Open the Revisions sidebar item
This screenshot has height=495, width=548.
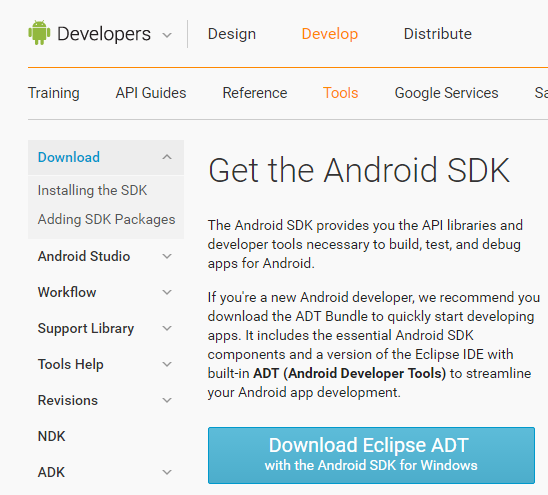click(68, 400)
